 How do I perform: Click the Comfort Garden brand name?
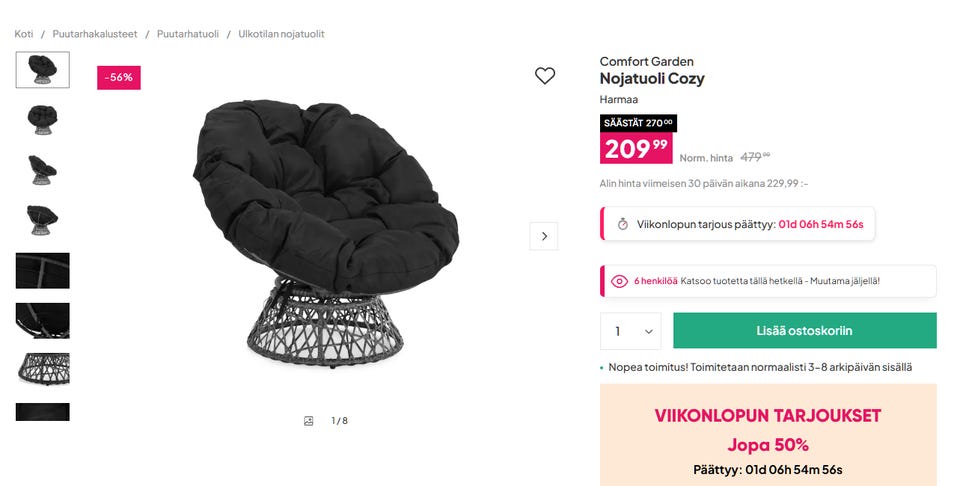pos(646,62)
